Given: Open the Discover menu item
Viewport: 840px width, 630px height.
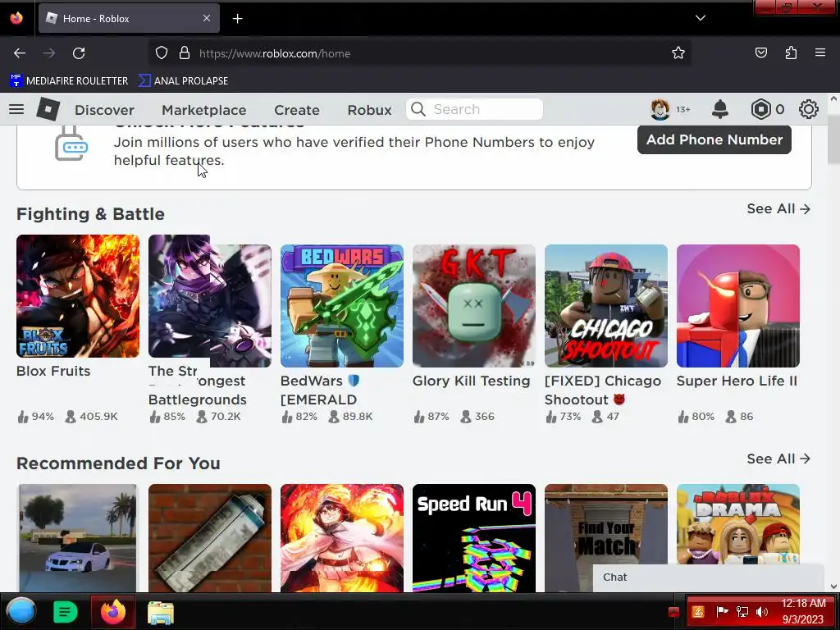Looking at the screenshot, I should coord(104,110).
